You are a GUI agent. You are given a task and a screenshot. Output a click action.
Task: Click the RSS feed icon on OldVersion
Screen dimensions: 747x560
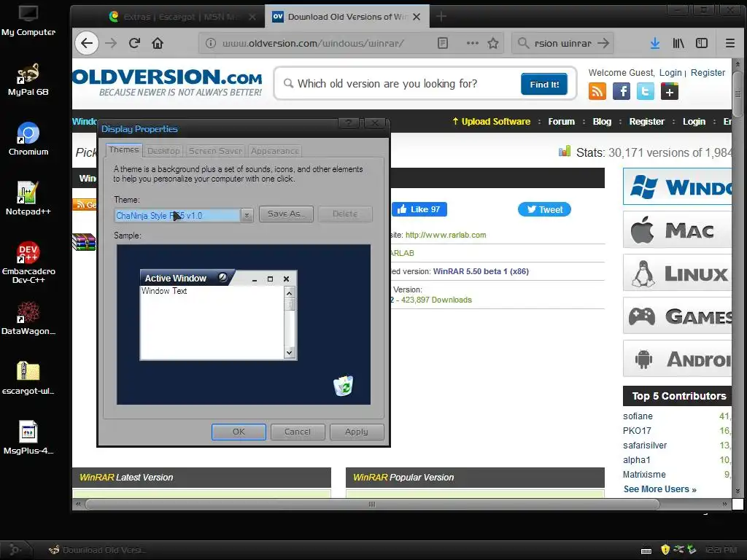[x=597, y=91]
